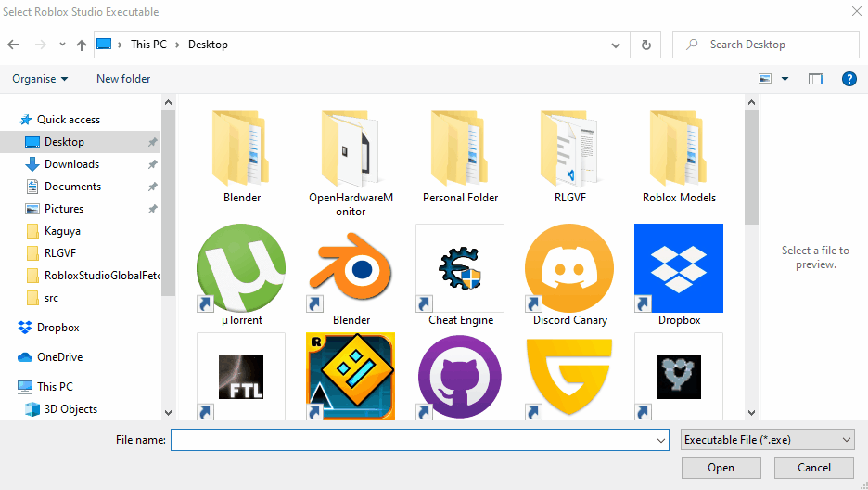Open Downloads in the sidebar
The height and width of the screenshot is (490, 868).
click(72, 164)
